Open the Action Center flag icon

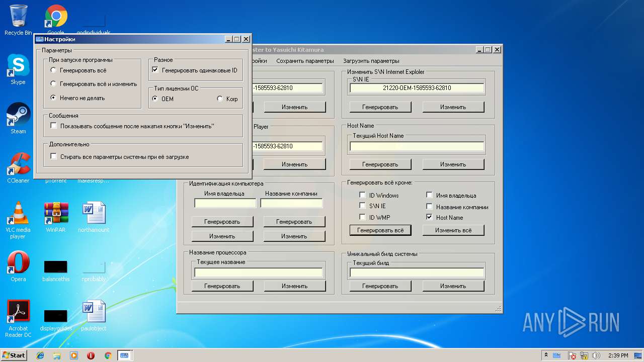pos(572,355)
